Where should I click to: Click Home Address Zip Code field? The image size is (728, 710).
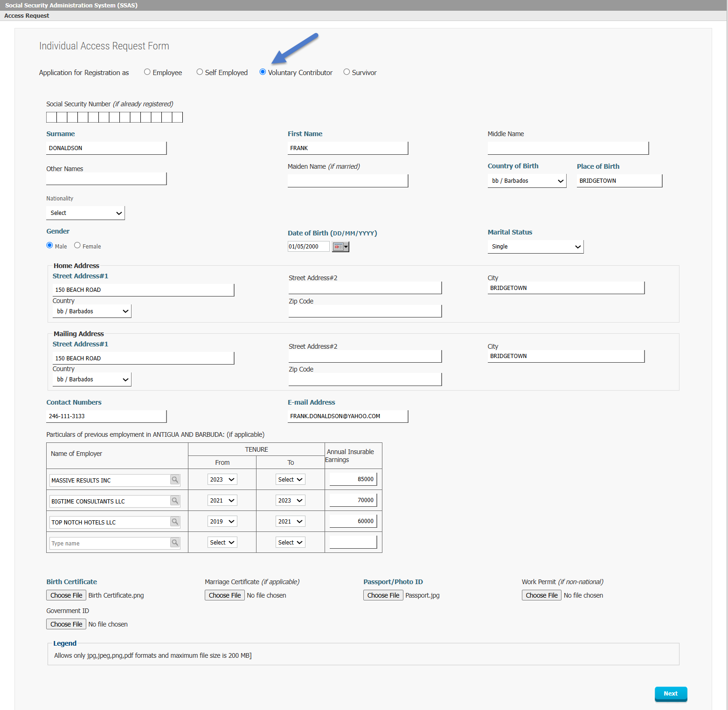[x=365, y=311]
